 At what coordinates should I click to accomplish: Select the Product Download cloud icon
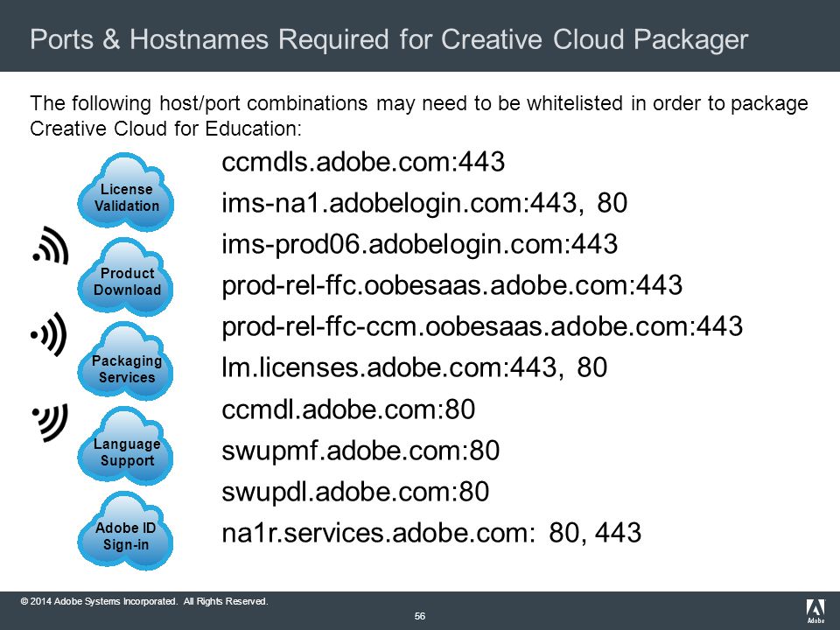click(126, 277)
